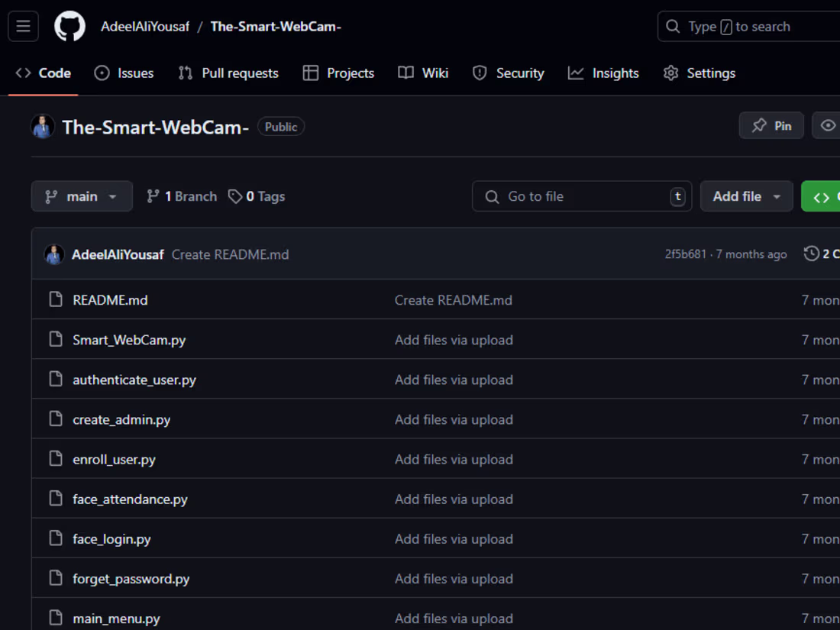Visit AdeelAliYousaf's profile link
840x630 pixels.
click(x=145, y=26)
